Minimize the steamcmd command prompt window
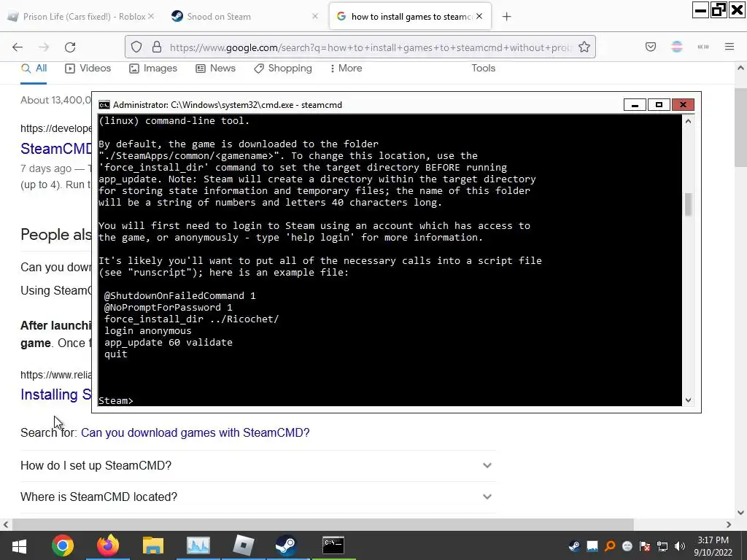This screenshot has width=747, height=560. (635, 105)
